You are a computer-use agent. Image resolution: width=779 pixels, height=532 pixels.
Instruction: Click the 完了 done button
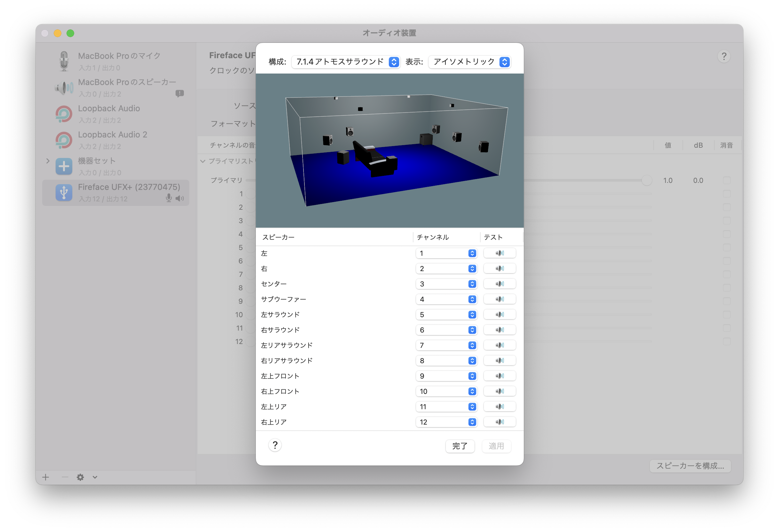point(460,446)
